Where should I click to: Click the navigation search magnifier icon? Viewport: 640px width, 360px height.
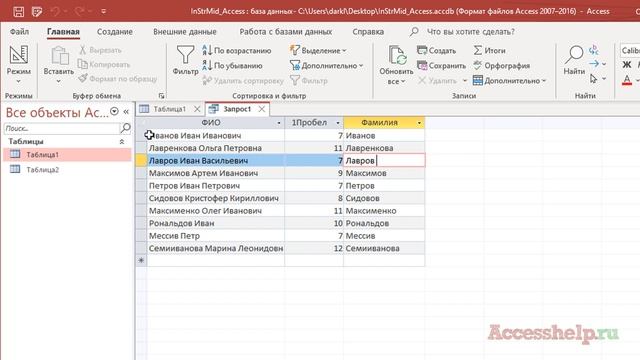click(x=126, y=128)
